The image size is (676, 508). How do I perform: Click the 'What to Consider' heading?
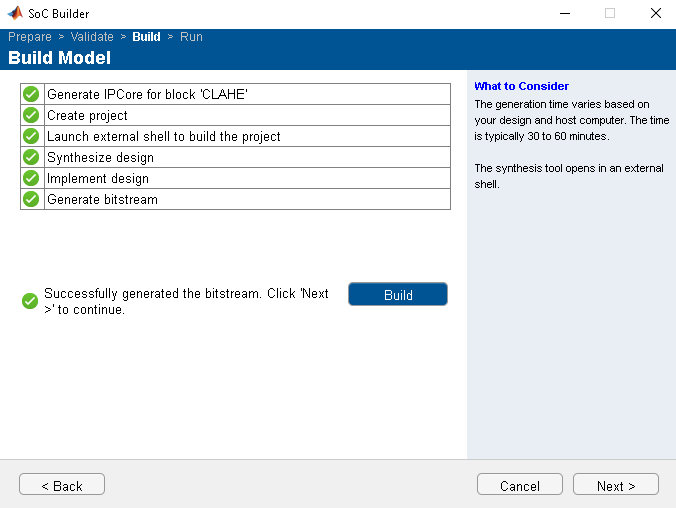pyautogui.click(x=521, y=86)
